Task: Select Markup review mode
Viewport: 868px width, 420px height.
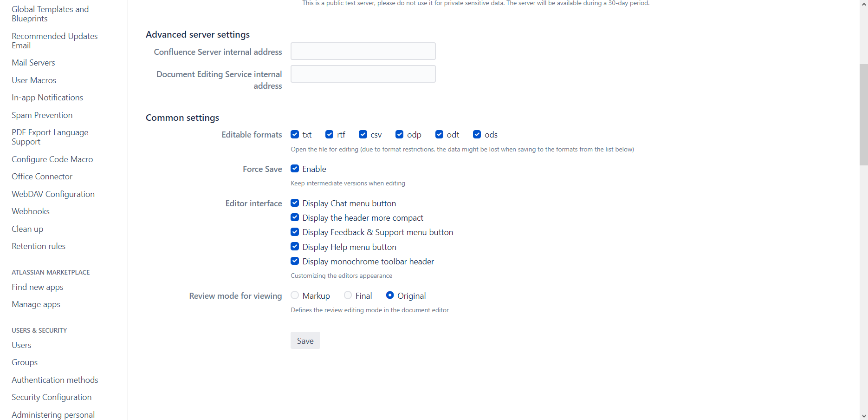Action: (x=295, y=295)
